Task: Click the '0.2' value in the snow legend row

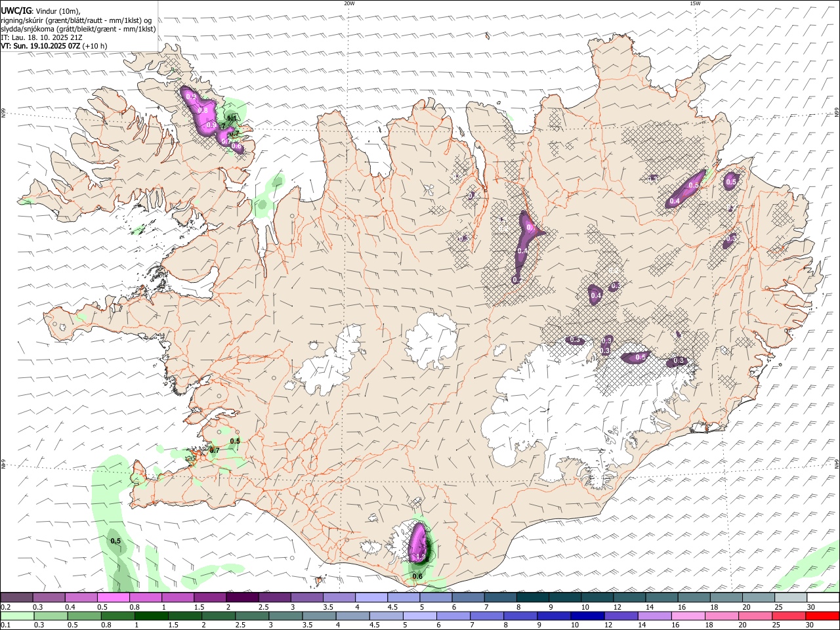Action: 5,607
